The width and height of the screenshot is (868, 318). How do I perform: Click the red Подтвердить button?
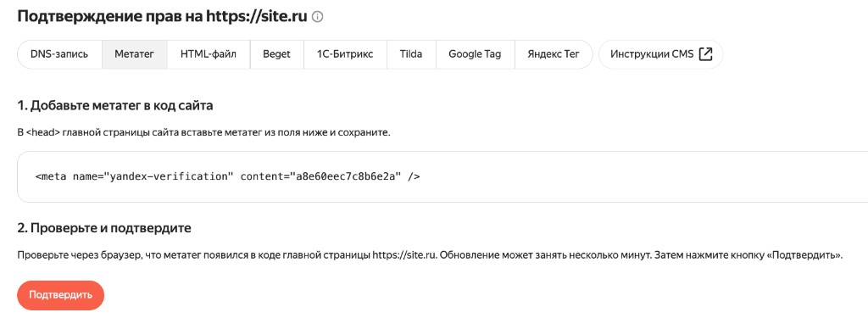tap(61, 295)
